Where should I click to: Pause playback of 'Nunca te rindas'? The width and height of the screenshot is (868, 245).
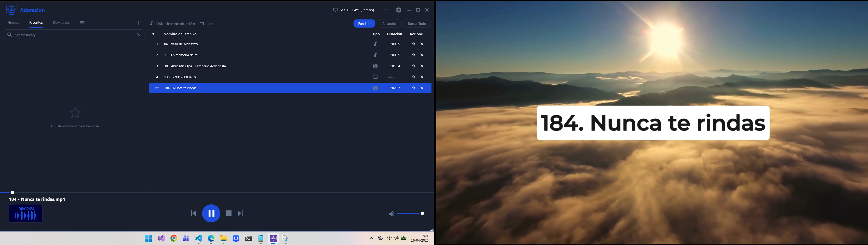pyautogui.click(x=211, y=213)
